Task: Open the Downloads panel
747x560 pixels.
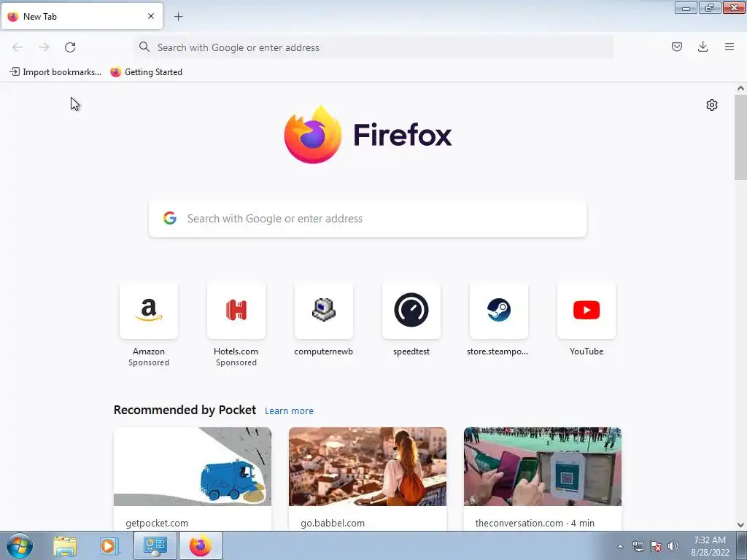Action: [703, 47]
